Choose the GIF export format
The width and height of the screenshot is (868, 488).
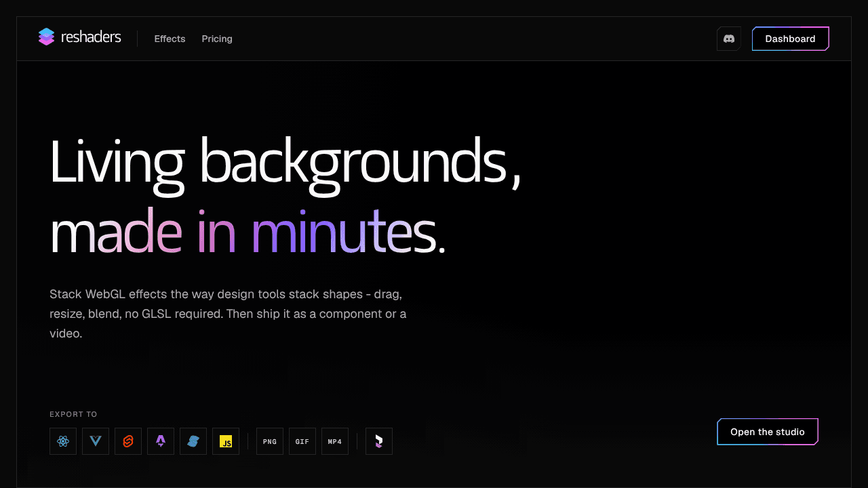click(302, 441)
